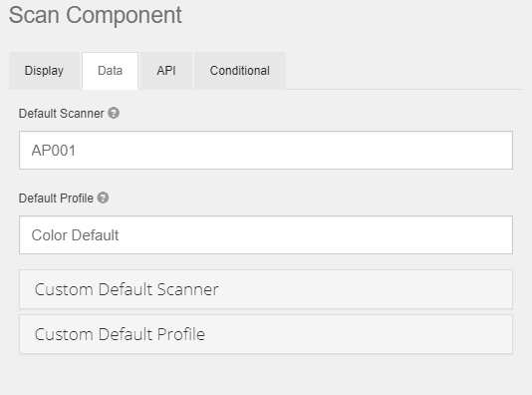532x395 pixels.
Task: Click the Default Profile question mark icon
Action: click(x=103, y=197)
